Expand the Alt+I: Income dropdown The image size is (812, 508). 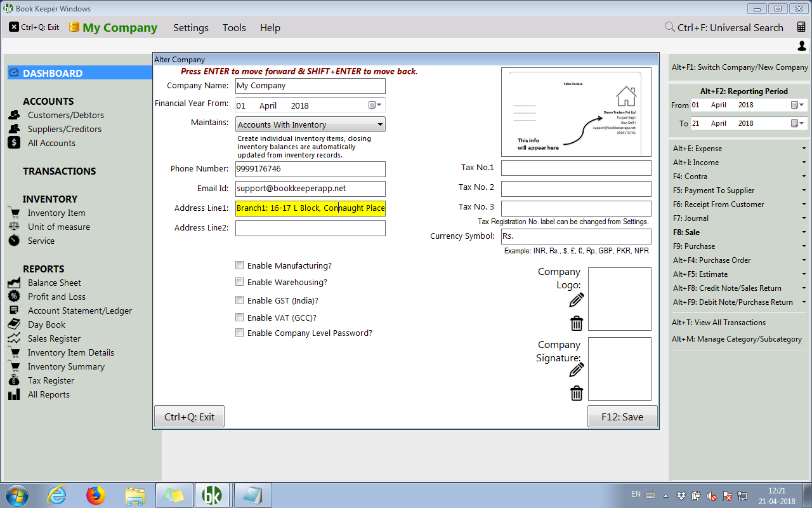coord(804,163)
